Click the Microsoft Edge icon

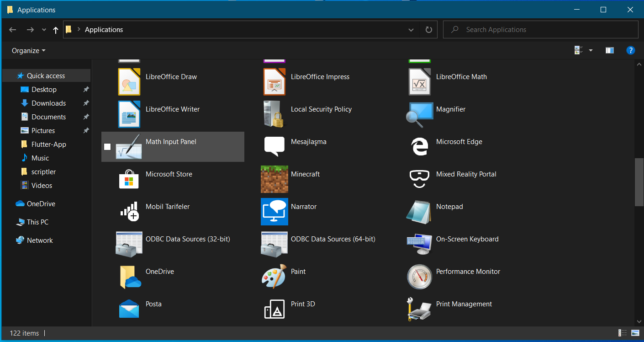click(x=420, y=147)
